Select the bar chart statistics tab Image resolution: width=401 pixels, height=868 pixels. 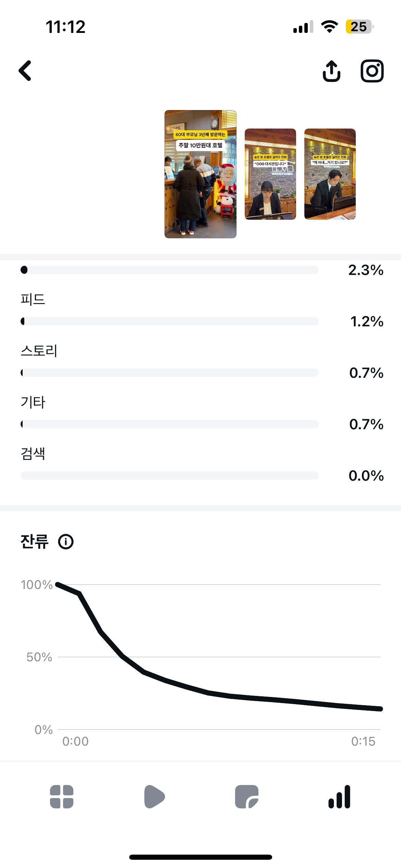(339, 796)
